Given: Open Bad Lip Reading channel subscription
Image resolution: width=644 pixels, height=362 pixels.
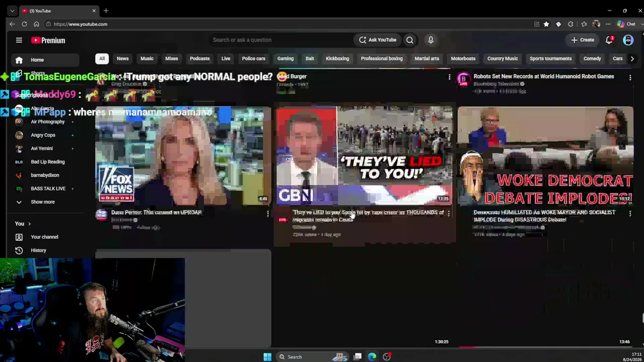Looking at the screenshot, I should 44,162.
